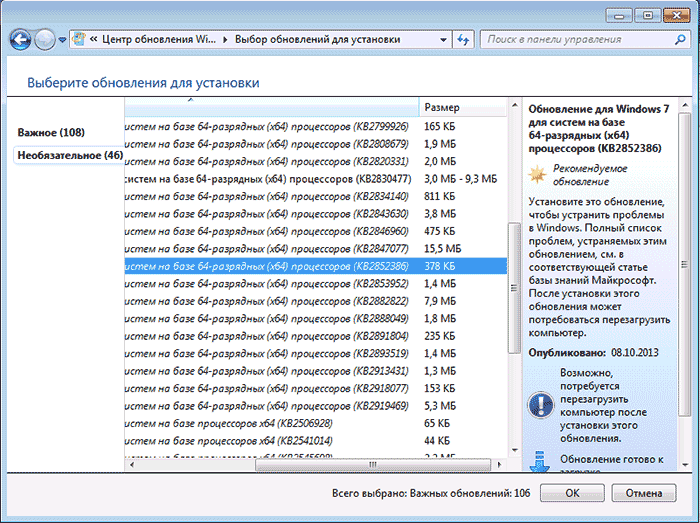Open the recent pages dropdown arrow
This screenshot has height=523, width=700.
(x=62, y=40)
